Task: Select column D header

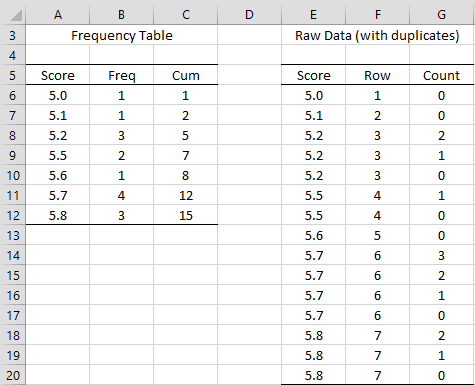Action: (249, 15)
